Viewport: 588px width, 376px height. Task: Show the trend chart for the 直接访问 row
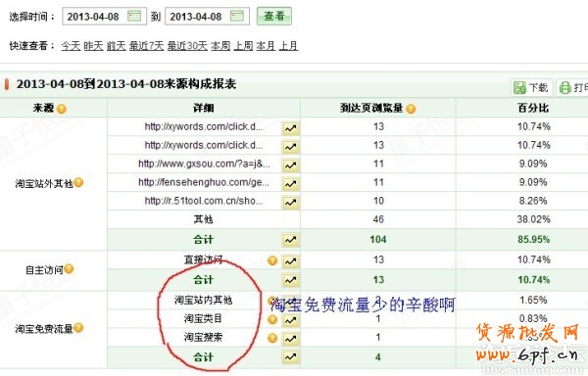click(291, 261)
